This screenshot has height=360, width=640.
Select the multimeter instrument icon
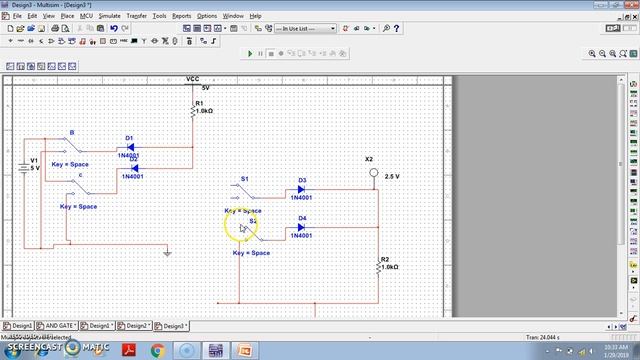coord(633,84)
